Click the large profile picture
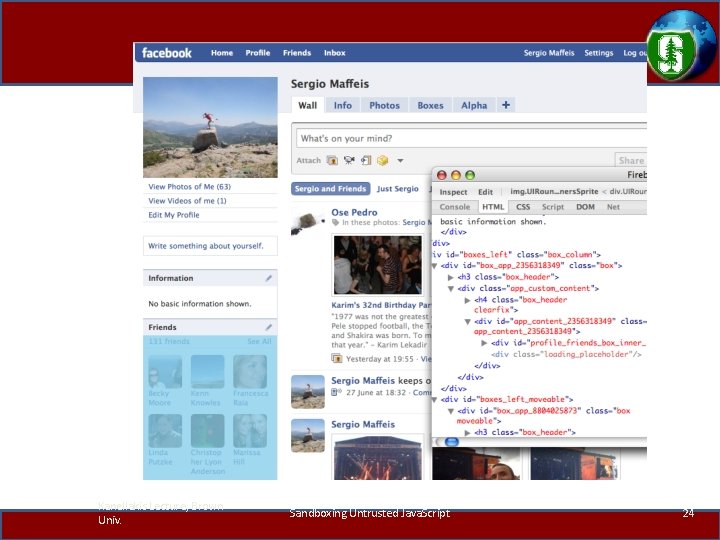 coord(210,127)
